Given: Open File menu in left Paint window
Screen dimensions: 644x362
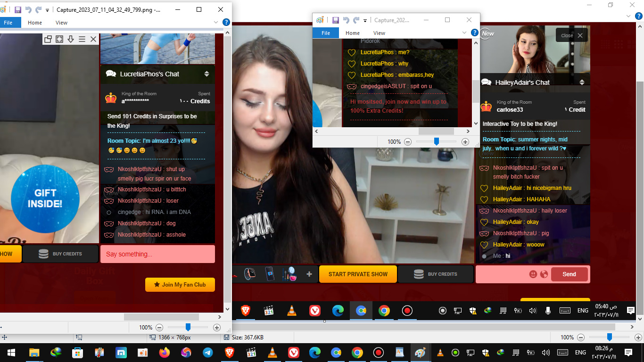Looking at the screenshot, I should click(x=8, y=23).
